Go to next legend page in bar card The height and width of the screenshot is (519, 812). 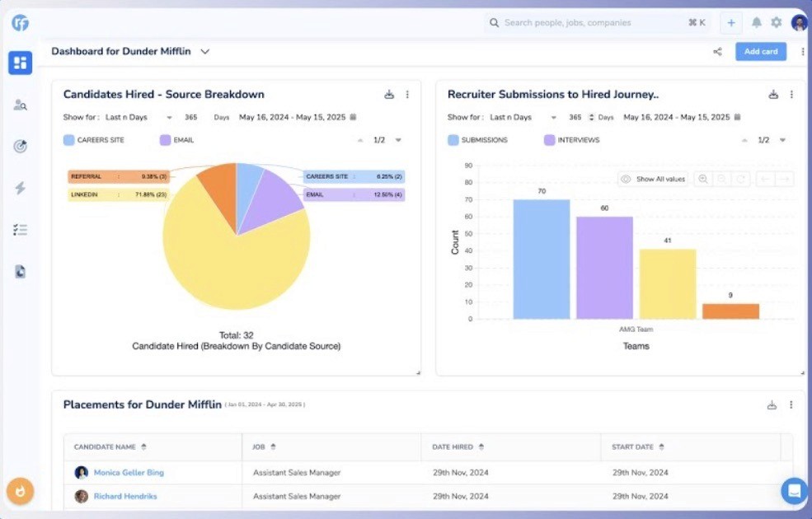click(x=782, y=140)
